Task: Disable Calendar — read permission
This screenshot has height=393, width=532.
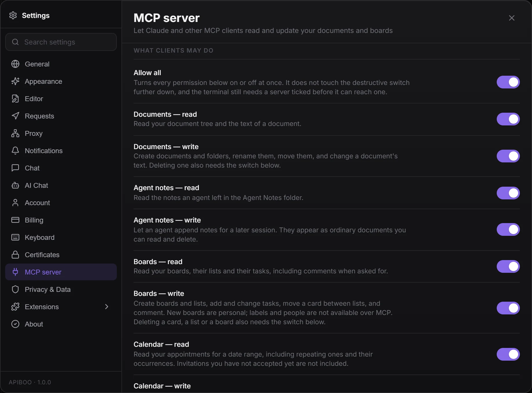Action: (x=508, y=354)
